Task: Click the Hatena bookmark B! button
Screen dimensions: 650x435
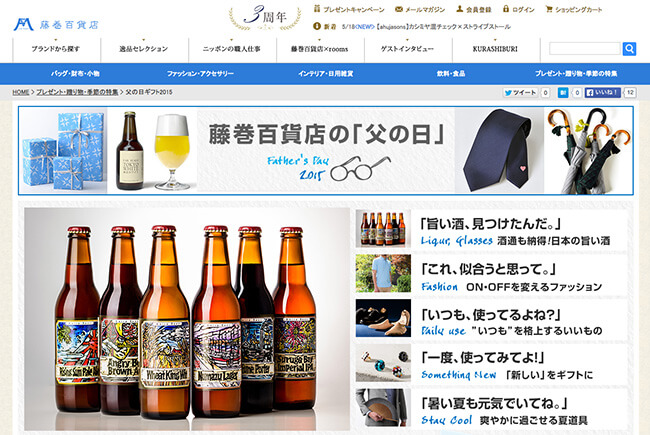Action: pos(564,92)
